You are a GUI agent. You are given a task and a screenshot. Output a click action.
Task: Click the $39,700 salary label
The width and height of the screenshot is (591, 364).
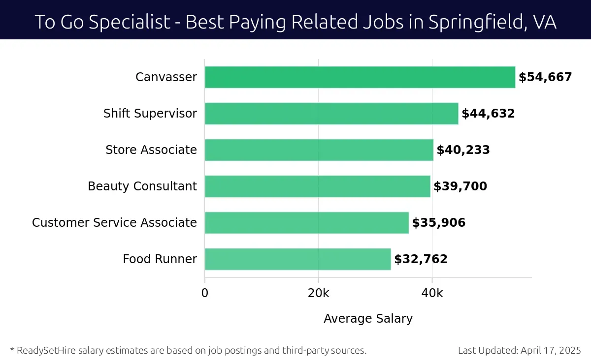tap(460, 186)
